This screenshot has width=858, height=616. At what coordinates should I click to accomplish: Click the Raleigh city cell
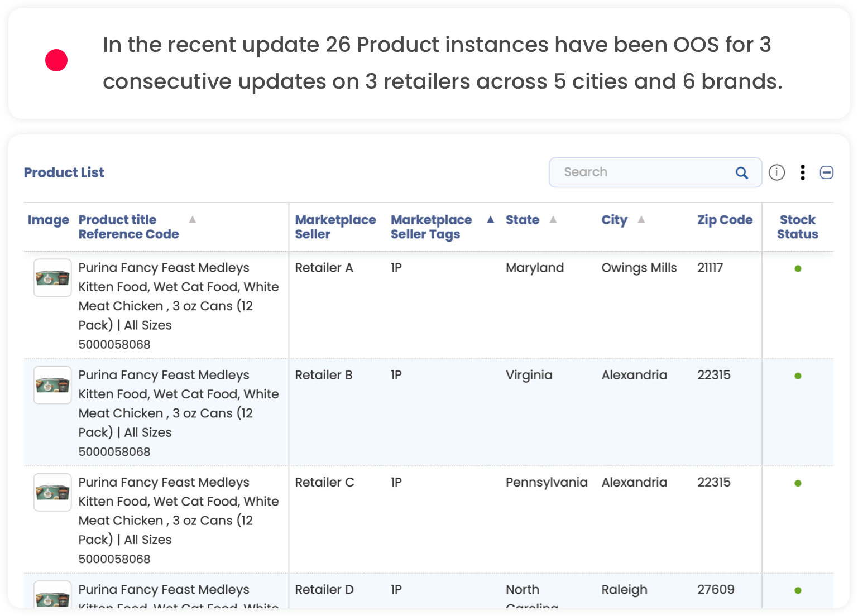[x=624, y=590]
